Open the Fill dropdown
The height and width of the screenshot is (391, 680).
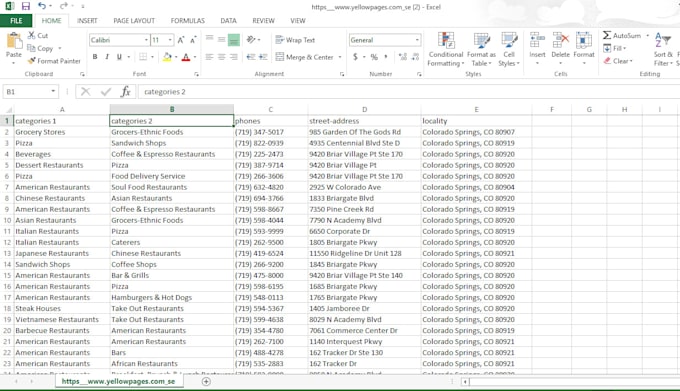615,48
